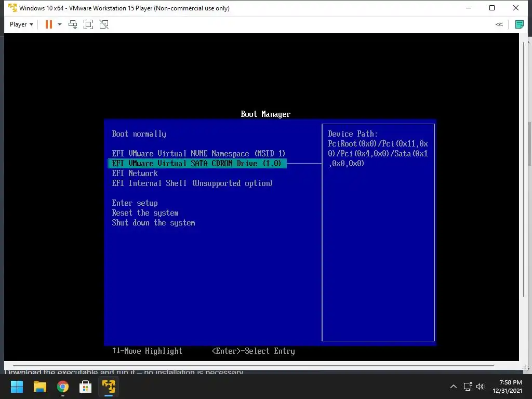Minimize the VMware Player window
The width and height of the screenshot is (532, 399).
point(469,8)
